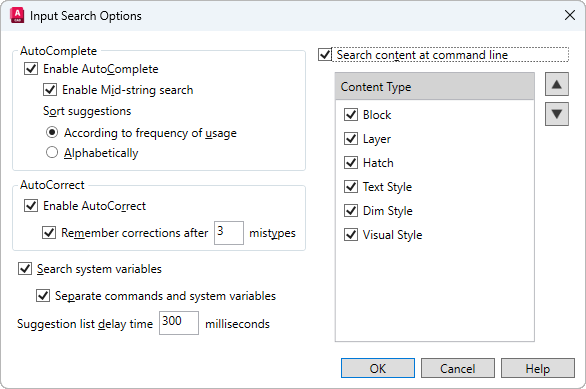Toggle Remember corrections after mistypes checkbox
This screenshot has height=389, width=586.
[49, 232]
